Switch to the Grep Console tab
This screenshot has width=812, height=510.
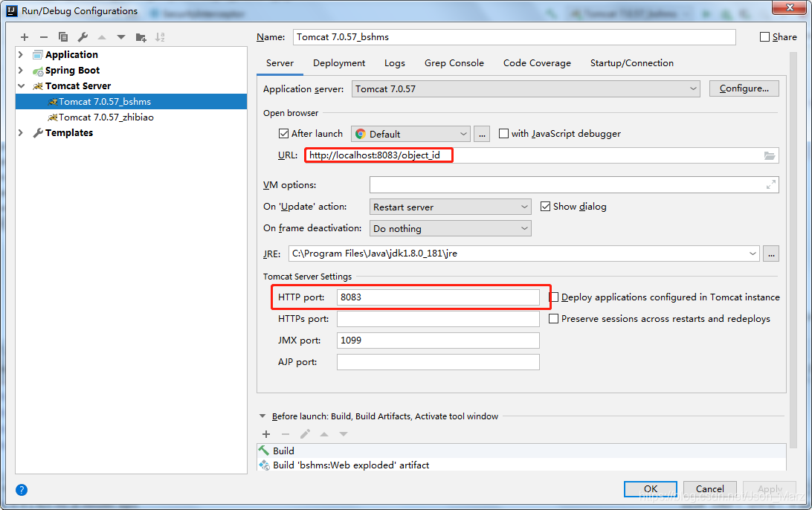point(454,63)
